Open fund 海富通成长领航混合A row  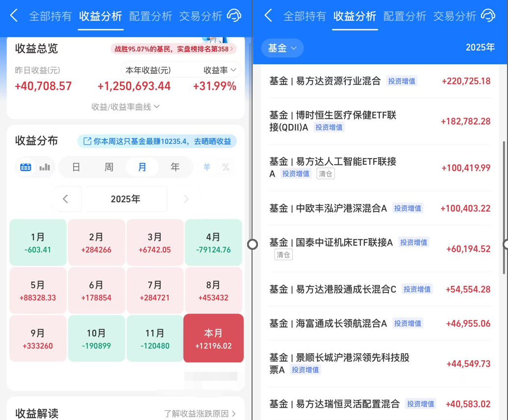pyautogui.click(x=380, y=323)
